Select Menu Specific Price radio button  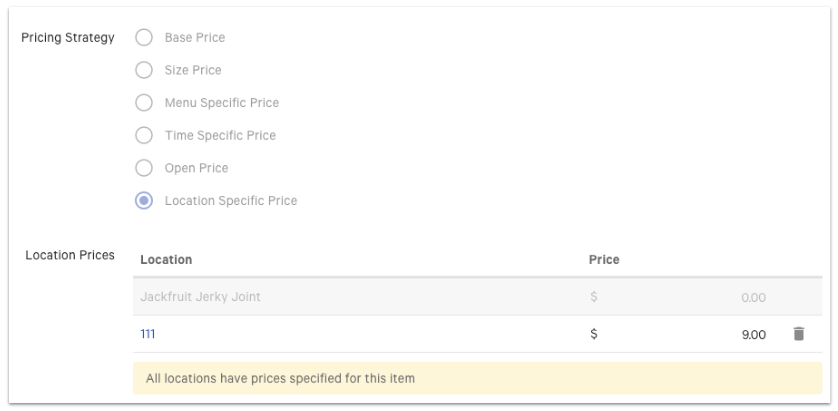point(144,103)
